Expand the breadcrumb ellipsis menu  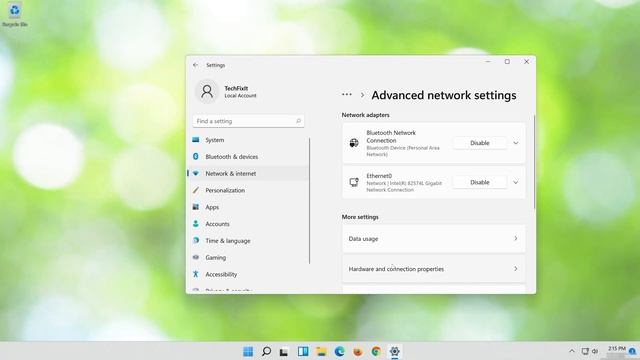(x=347, y=95)
